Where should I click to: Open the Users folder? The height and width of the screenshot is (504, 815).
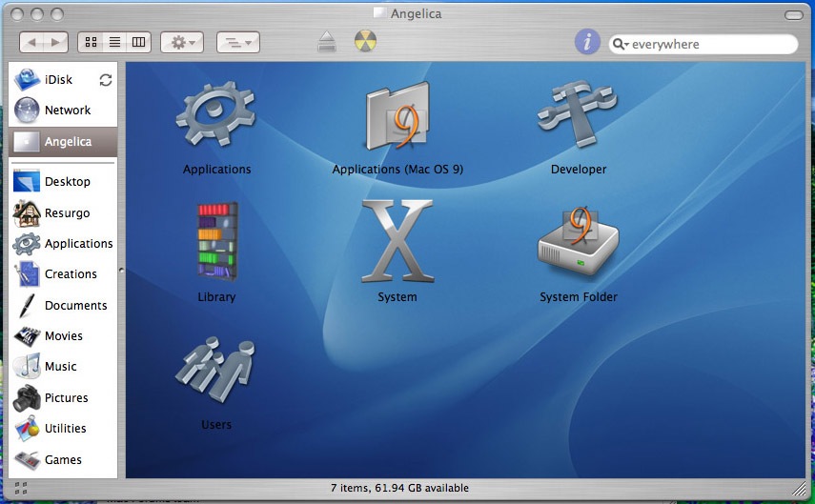pos(215,370)
